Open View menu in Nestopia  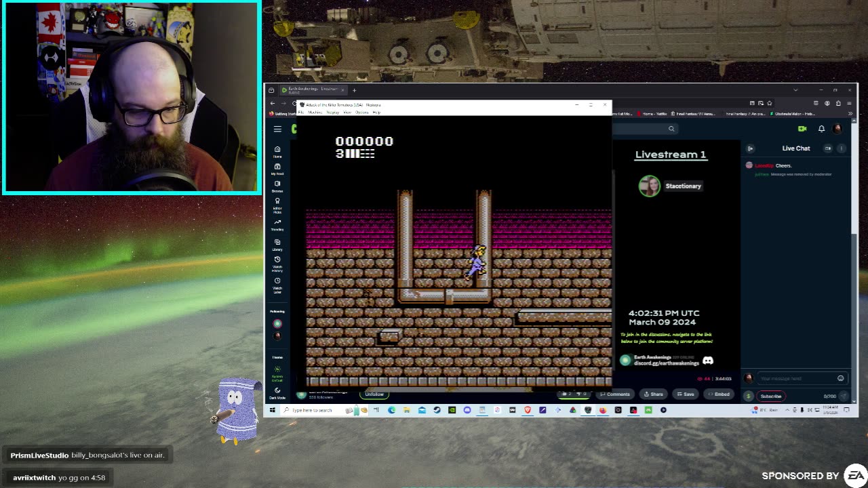click(347, 113)
